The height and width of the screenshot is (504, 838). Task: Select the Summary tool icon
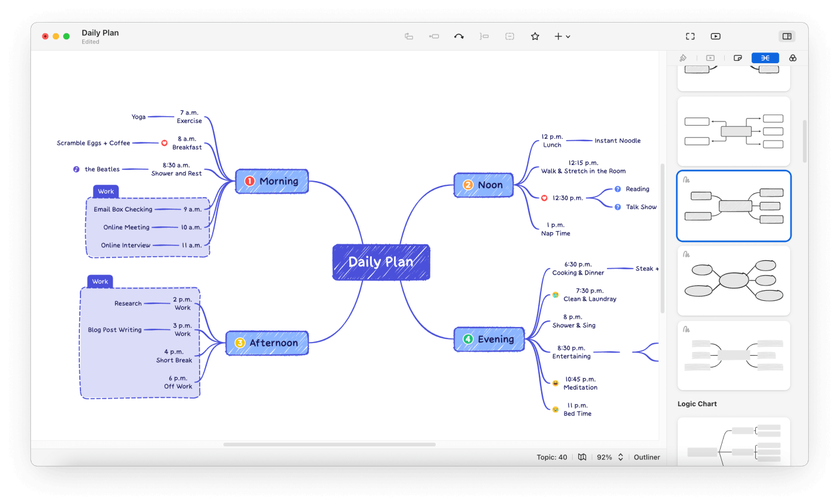[484, 36]
